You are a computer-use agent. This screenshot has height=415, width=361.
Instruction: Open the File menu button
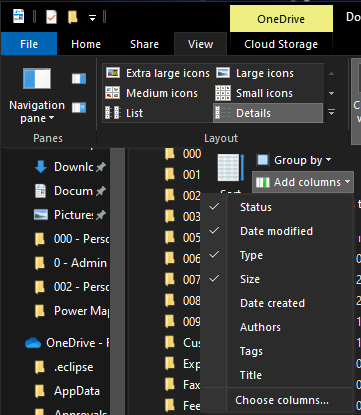29,44
